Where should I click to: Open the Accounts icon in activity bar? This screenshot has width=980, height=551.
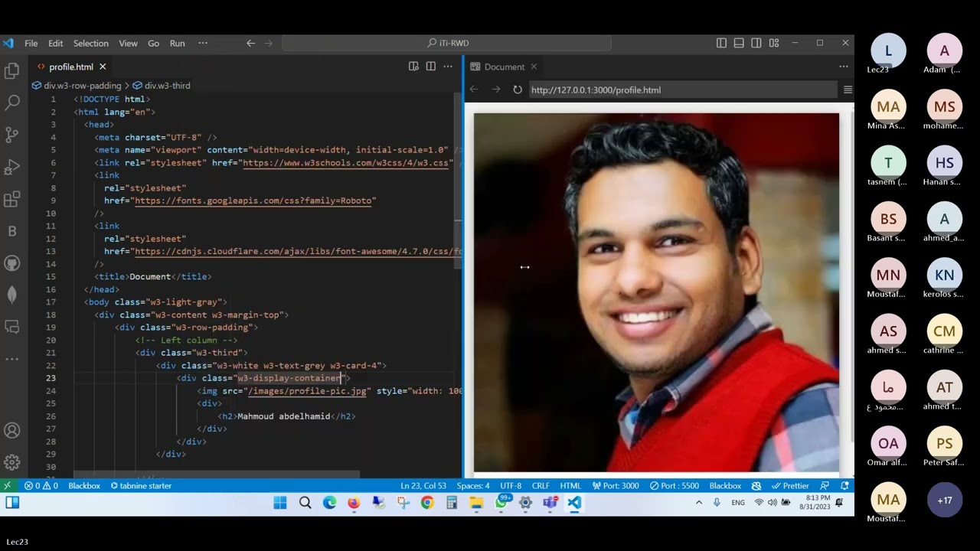[x=12, y=431]
